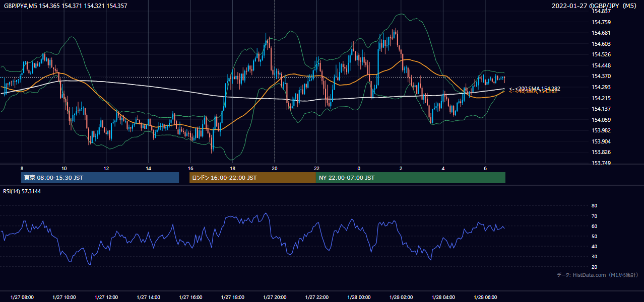Select the NY 22:00-07:00 JST session bar
This screenshot has height=302, width=644.
pos(411,178)
